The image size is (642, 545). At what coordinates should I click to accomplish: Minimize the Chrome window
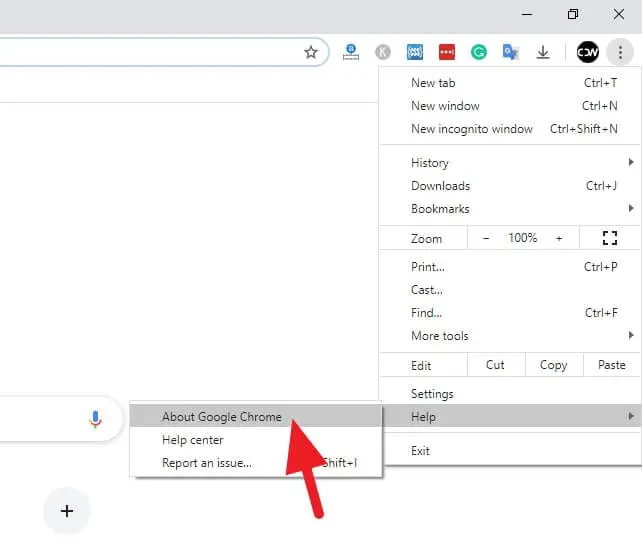pyautogui.click(x=527, y=14)
